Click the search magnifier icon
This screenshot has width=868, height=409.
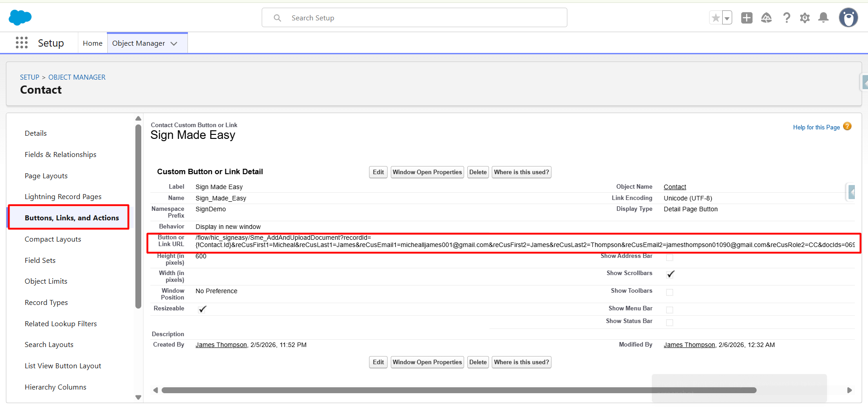click(278, 18)
